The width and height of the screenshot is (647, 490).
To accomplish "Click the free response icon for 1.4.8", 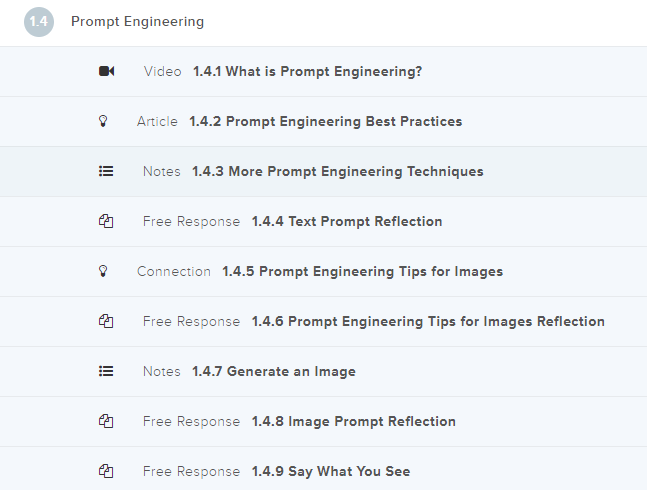I will 106,421.
